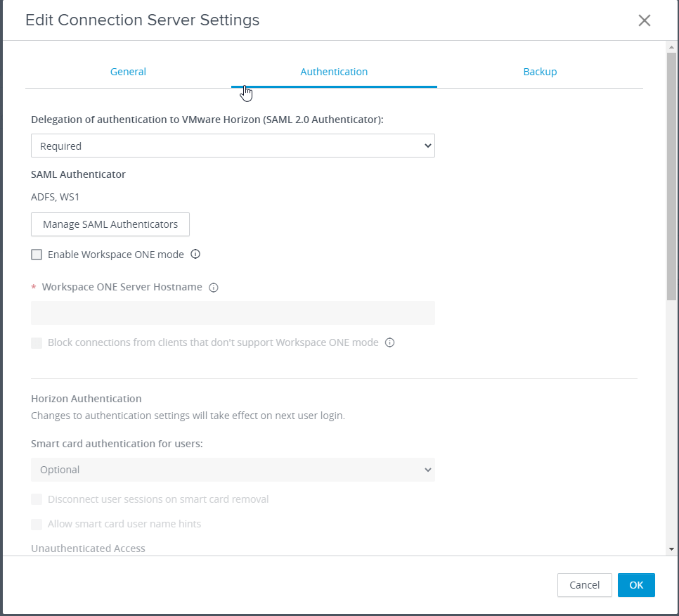Click info icon next to Enable Workspace ONE mode
679x616 pixels.
[195, 254]
